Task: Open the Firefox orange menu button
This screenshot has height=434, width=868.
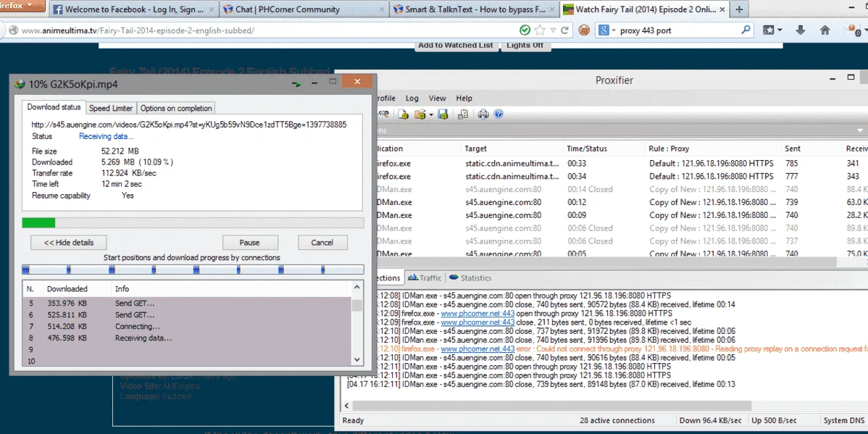Action: (21, 6)
